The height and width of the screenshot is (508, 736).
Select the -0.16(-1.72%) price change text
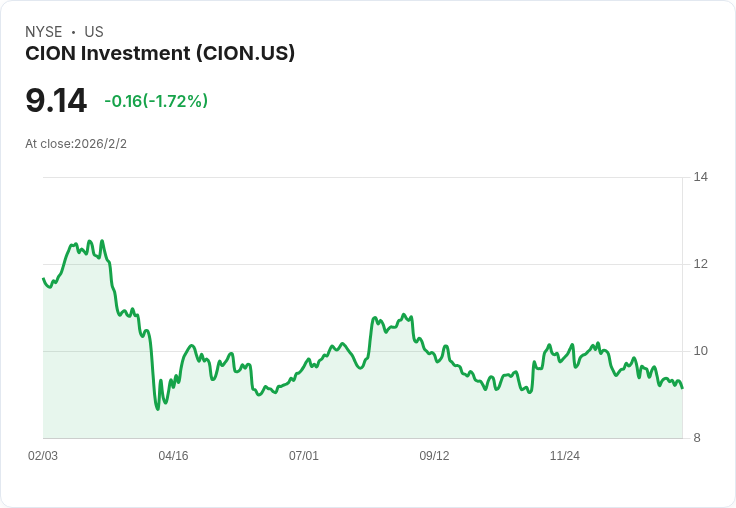click(156, 101)
